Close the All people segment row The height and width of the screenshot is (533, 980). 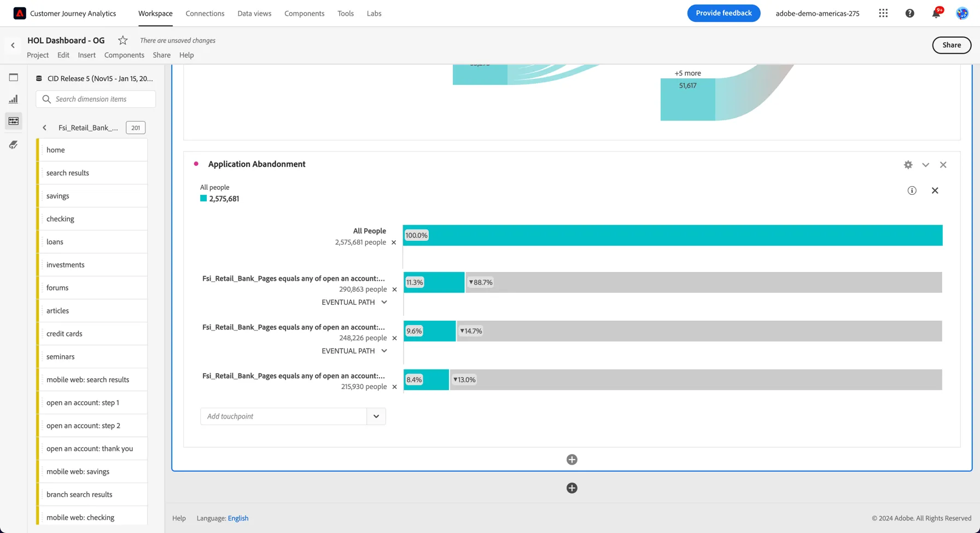click(x=935, y=190)
